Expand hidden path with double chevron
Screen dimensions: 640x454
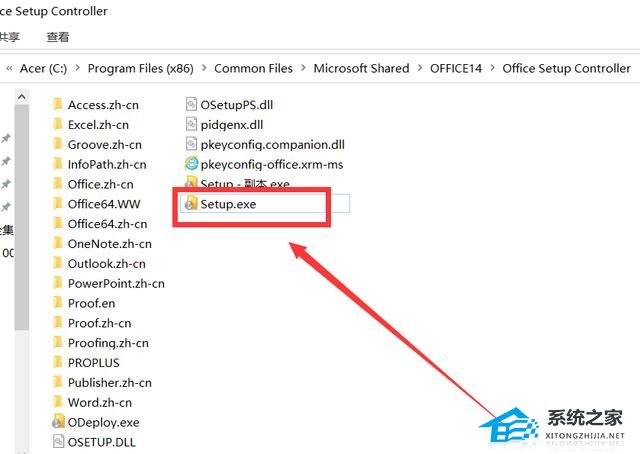(9, 68)
